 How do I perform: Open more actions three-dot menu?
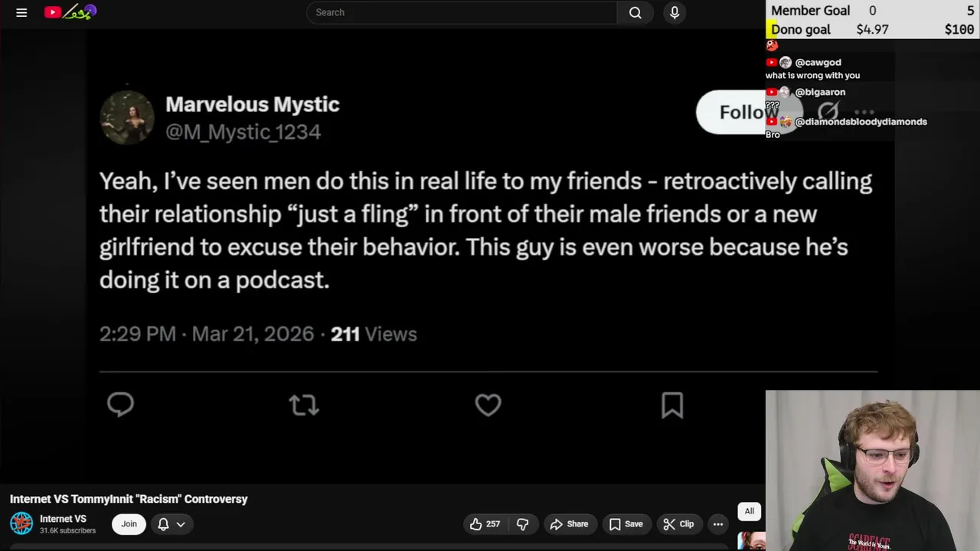coord(718,524)
